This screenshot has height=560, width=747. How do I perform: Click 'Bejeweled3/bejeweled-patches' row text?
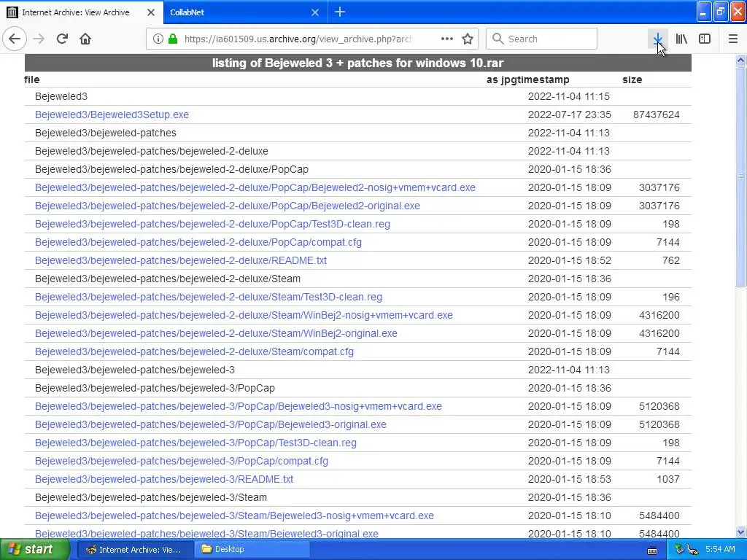point(106,133)
